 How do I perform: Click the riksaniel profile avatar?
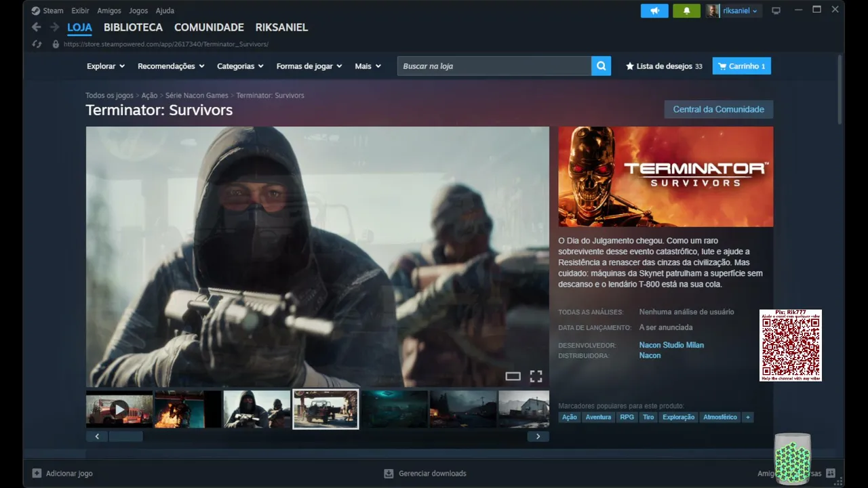[x=713, y=11]
